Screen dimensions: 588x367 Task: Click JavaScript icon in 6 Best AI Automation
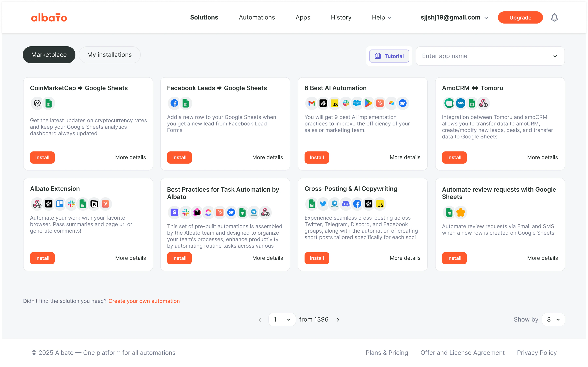(335, 103)
